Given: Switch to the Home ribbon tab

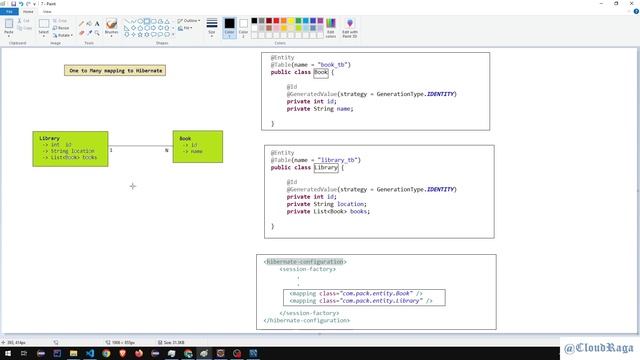Looking at the screenshot, I should pyautogui.click(x=28, y=11).
